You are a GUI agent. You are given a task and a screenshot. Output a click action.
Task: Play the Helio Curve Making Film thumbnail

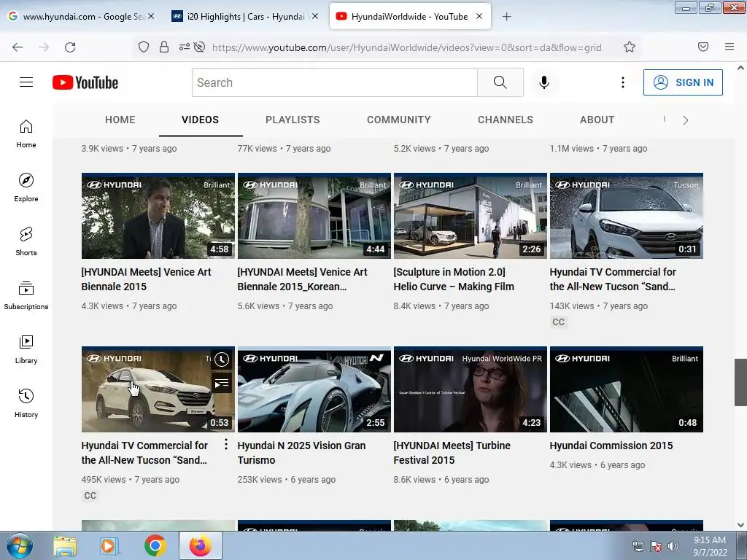click(471, 216)
